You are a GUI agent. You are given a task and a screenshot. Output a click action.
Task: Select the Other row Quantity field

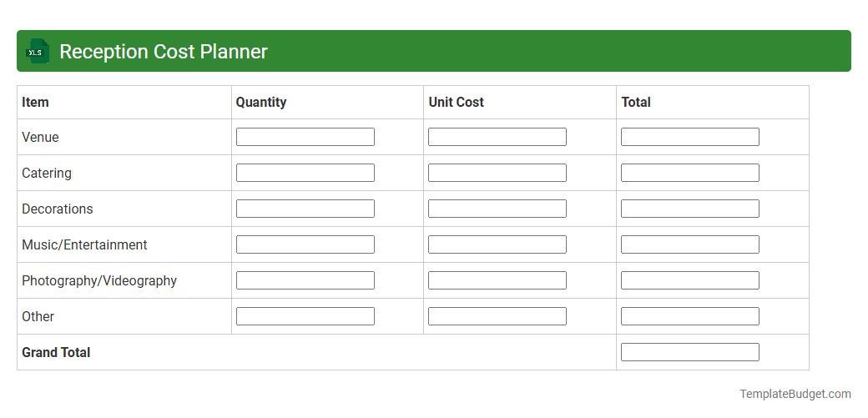(305, 316)
